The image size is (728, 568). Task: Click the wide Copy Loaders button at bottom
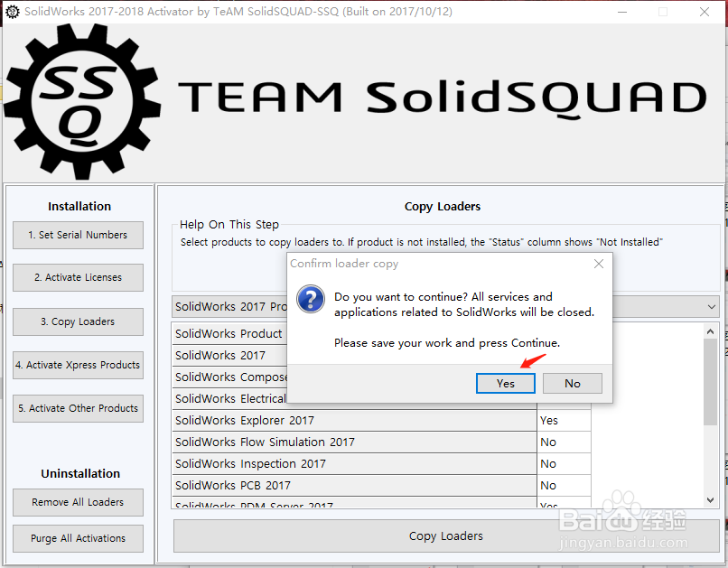(446, 536)
